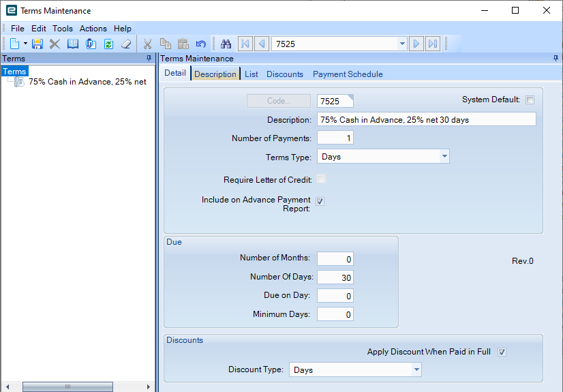
Task: Open the Actions menu
Action: tap(93, 29)
